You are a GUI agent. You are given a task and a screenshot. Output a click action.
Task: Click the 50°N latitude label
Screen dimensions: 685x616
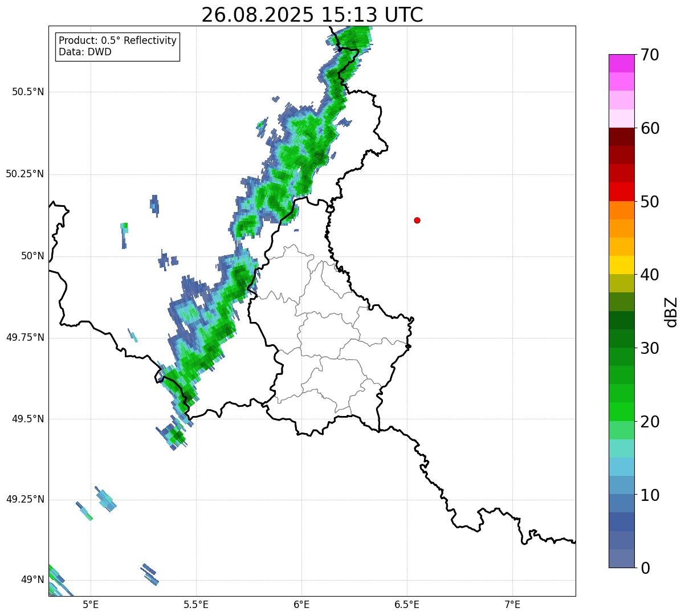pyautogui.click(x=32, y=256)
